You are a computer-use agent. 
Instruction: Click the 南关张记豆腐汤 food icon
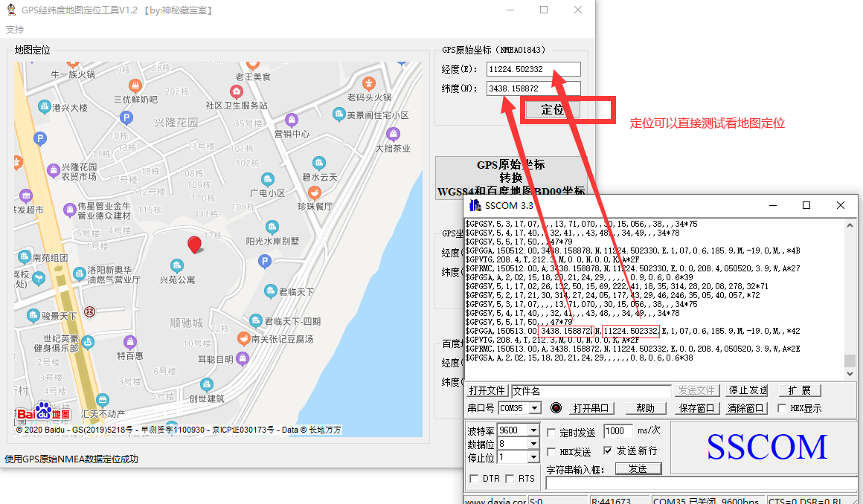(244, 339)
